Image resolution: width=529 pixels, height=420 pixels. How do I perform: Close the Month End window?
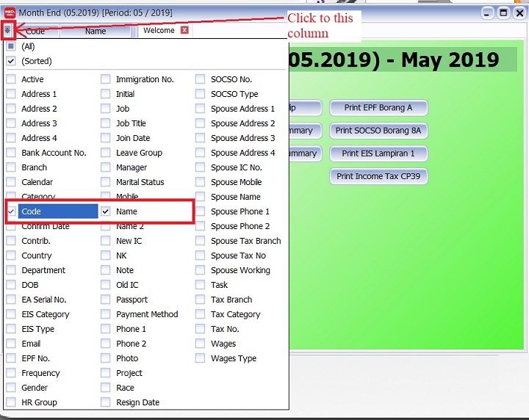[x=519, y=12]
